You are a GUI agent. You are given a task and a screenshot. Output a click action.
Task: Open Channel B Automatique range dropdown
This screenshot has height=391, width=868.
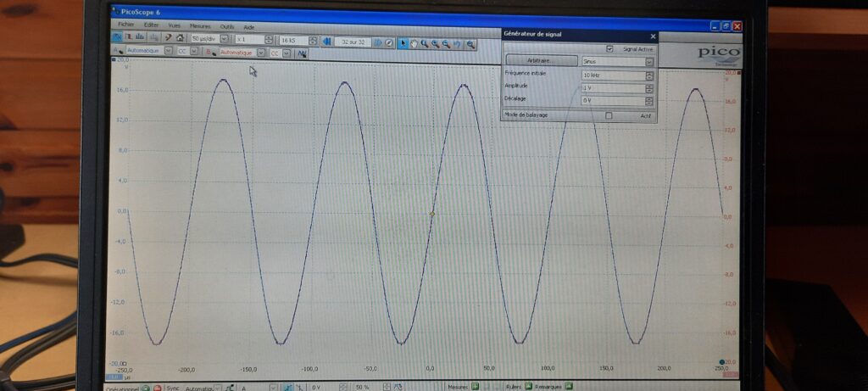coord(261,53)
